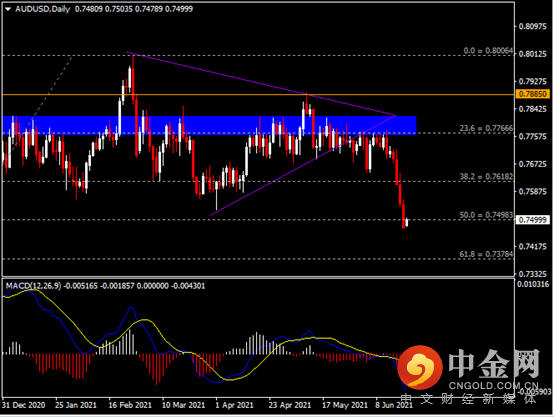Click the 23.6 = 0.77666 Fibonacci label
The height and width of the screenshot is (417, 554).
click(x=486, y=128)
